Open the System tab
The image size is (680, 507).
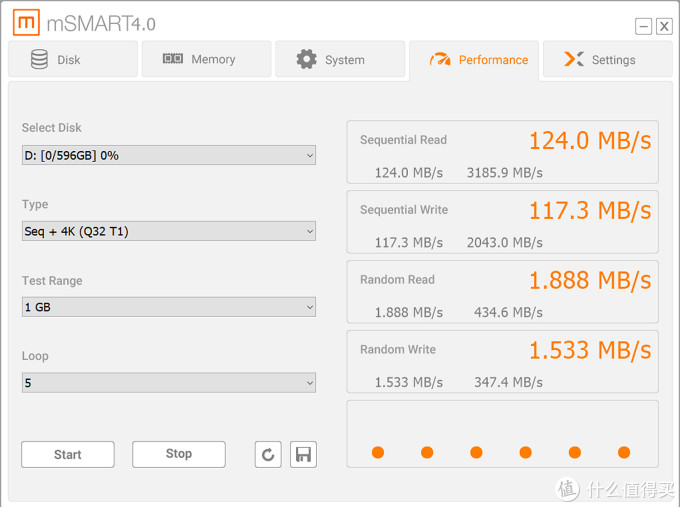click(340, 60)
